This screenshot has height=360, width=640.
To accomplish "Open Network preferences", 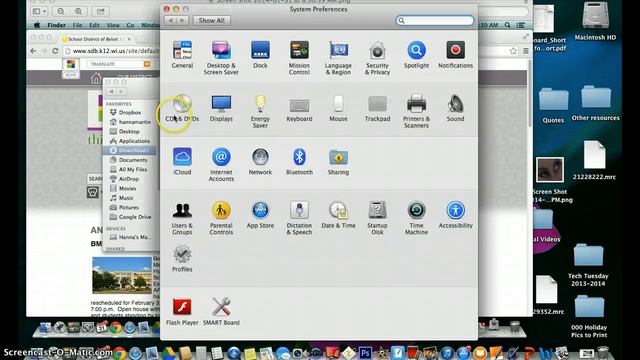I will coord(260,161).
